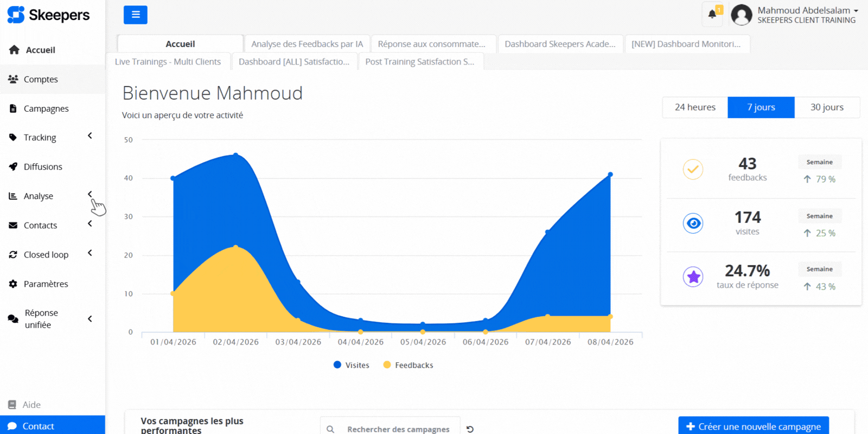Image resolution: width=868 pixels, height=434 pixels.
Task: Open the notifications bell
Action: point(712,14)
